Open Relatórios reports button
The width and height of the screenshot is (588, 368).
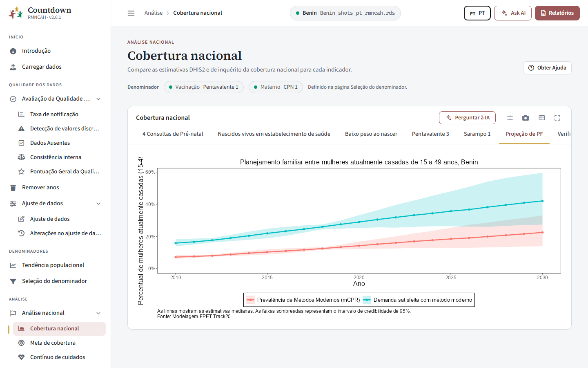pos(557,13)
